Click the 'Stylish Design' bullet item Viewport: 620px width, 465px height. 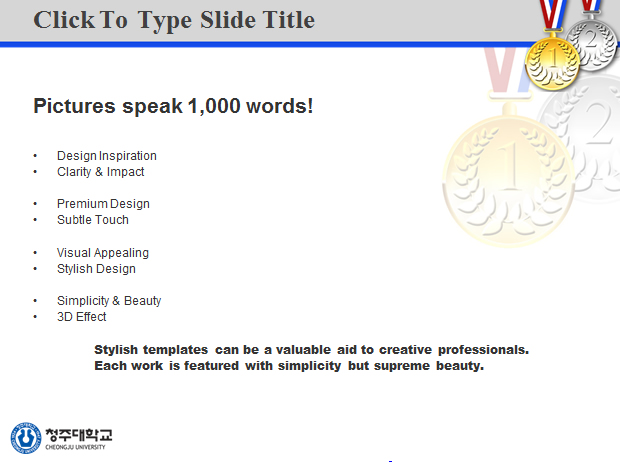click(x=96, y=269)
